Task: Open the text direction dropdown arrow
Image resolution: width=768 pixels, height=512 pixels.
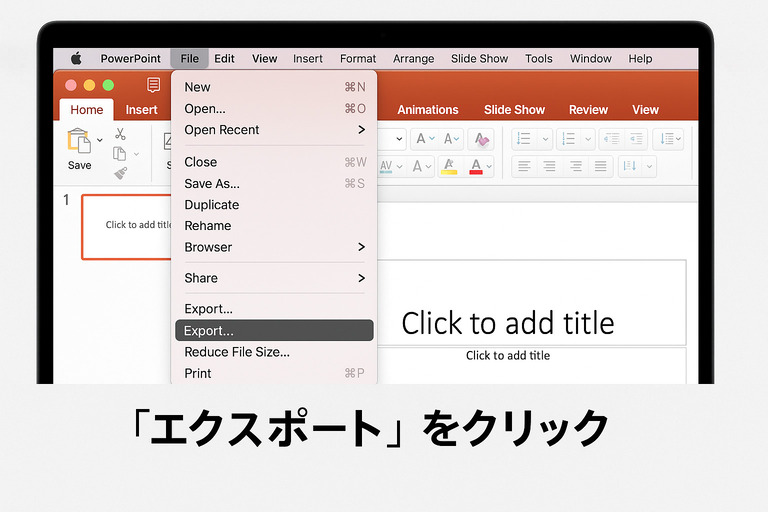Action: (x=649, y=167)
